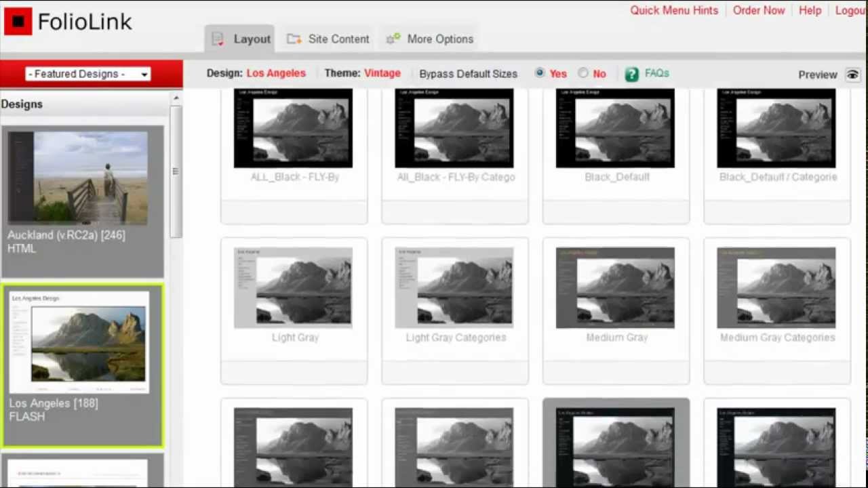The width and height of the screenshot is (868, 488).
Task: Choose the Black_Default / Categorie theme
Action: pyautogui.click(x=776, y=127)
